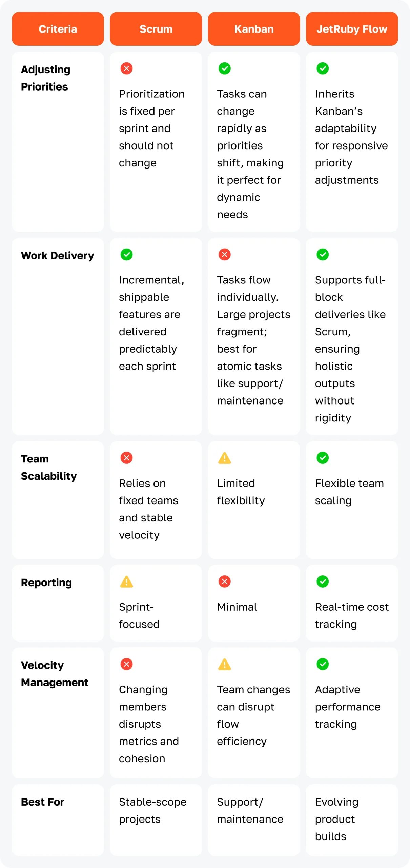Click the Work Delivery criteria label
This screenshot has width=410, height=868.
tap(57, 256)
